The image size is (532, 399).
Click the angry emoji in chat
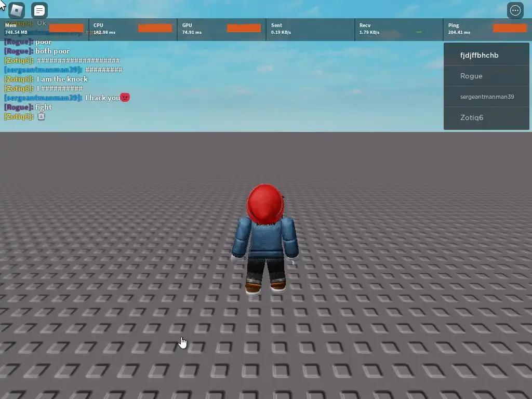(125, 97)
